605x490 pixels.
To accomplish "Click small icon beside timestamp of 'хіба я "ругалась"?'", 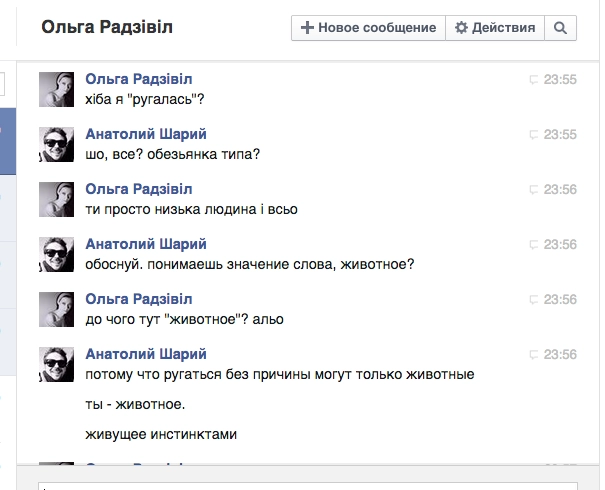I will tap(533, 80).
